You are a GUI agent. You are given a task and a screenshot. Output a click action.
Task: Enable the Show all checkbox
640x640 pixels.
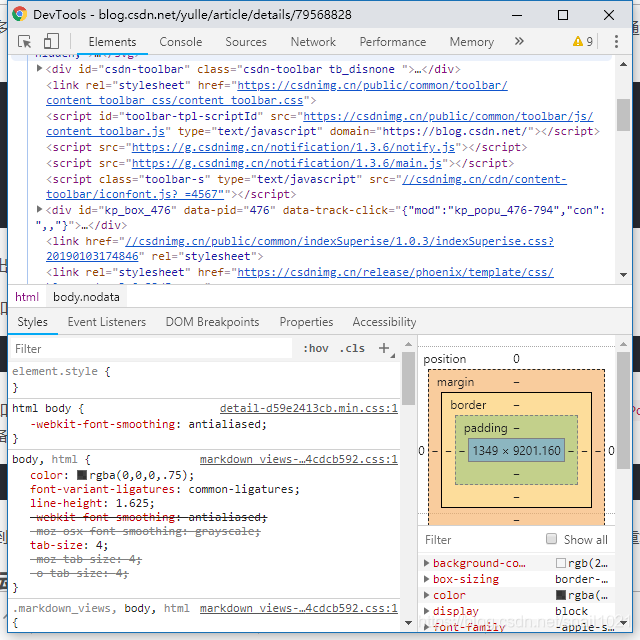pos(551,539)
